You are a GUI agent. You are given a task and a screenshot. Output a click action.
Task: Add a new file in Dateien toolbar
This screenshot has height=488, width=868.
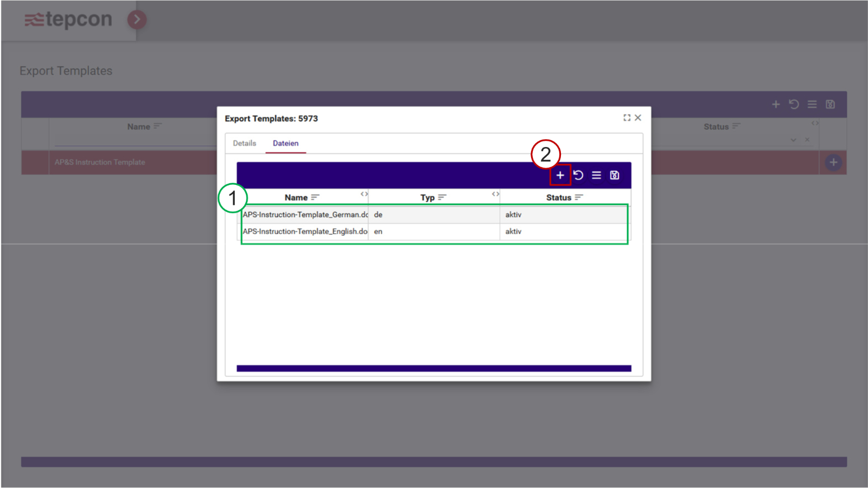pos(560,175)
